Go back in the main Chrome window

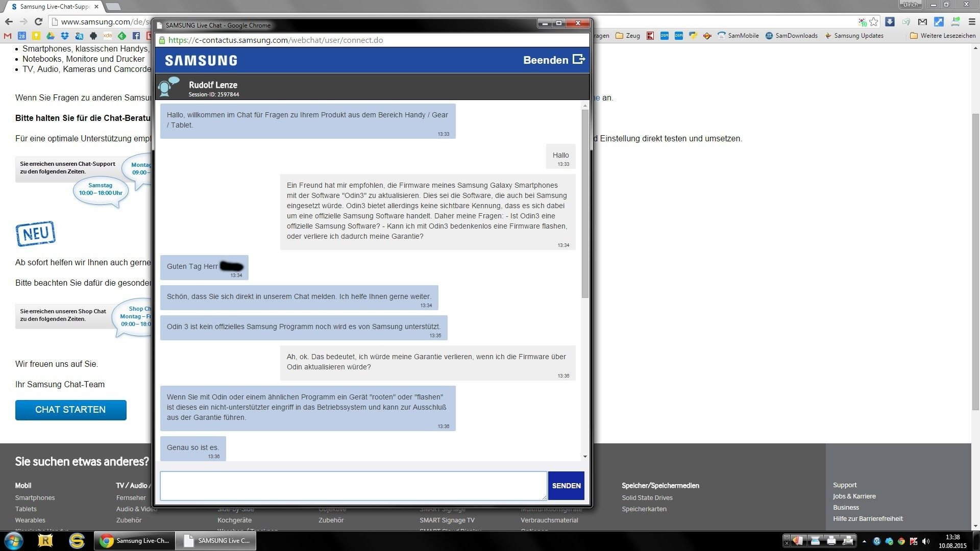tap(9, 21)
